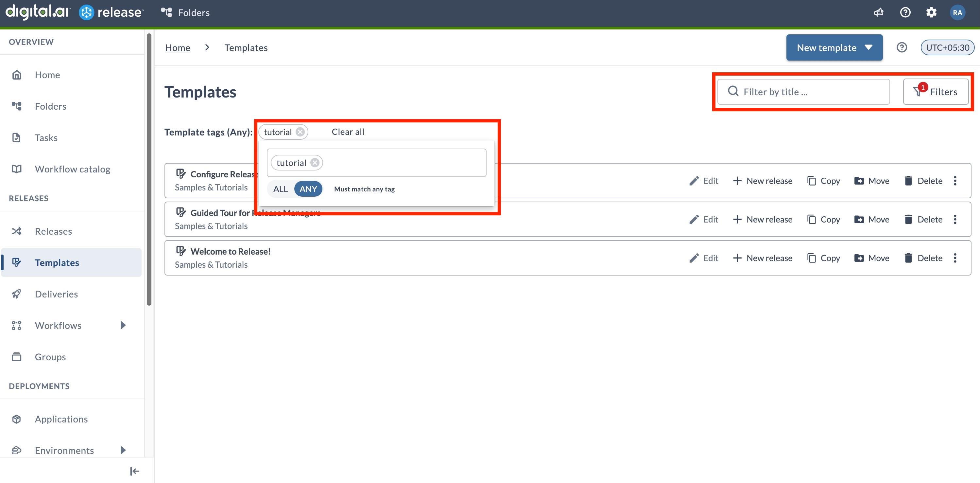Click the Copy icon for Welcome to Release!
Viewport: 980px width, 483px height.
click(811, 258)
